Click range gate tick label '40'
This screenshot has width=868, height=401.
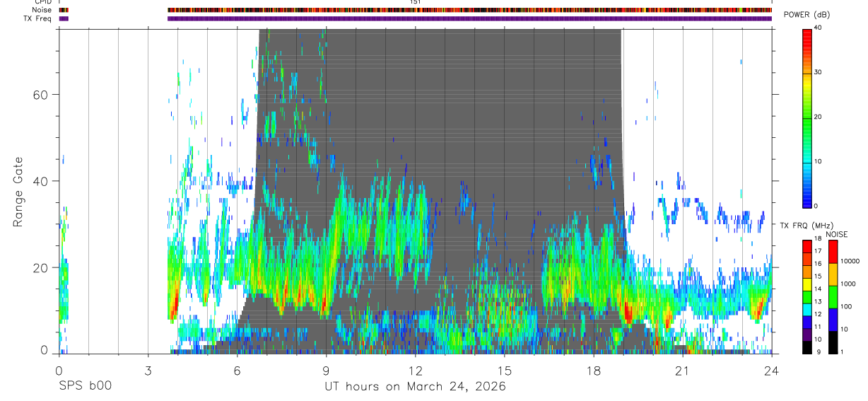[x=40, y=181]
